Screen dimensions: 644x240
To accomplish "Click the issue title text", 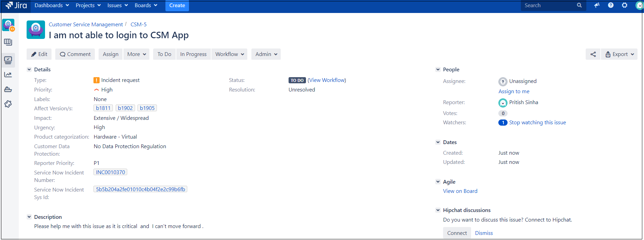I will coord(119,35).
